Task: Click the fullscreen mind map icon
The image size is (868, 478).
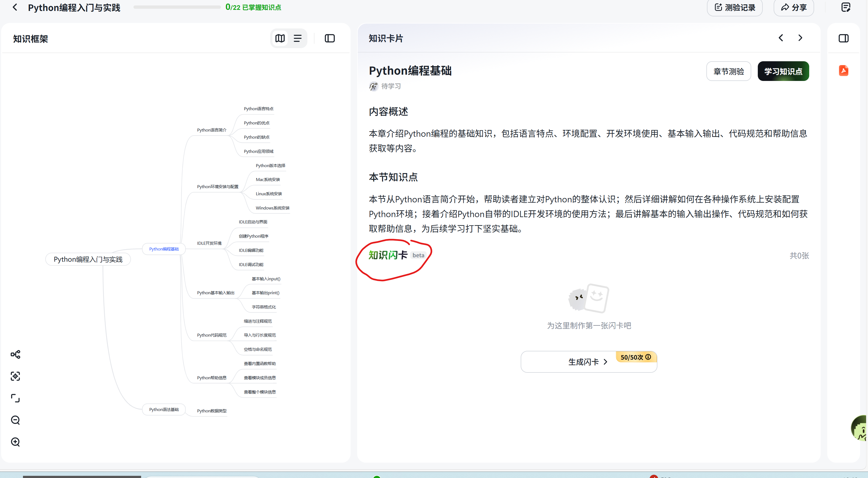Action: 16,398
